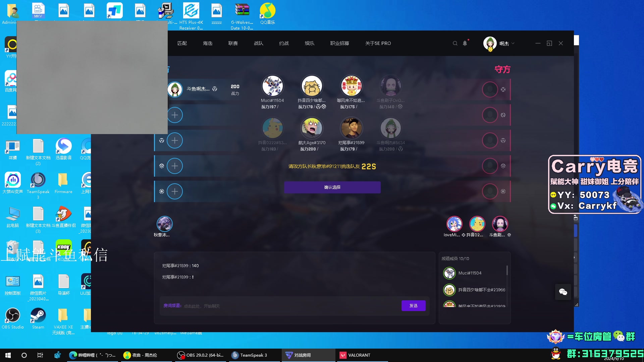644x362 pixels.
Task: Open 此电脑 desktop icon
Action: coord(12,217)
